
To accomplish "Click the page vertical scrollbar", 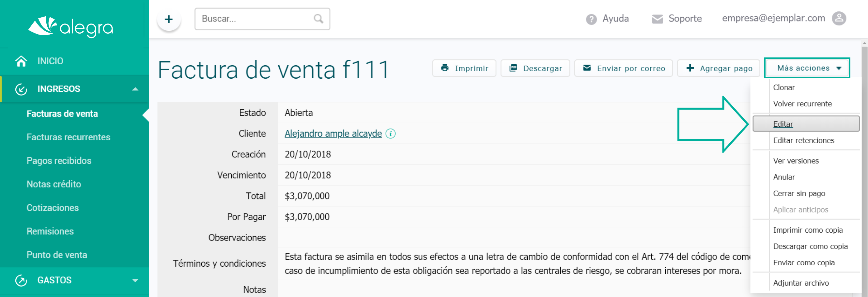I will coord(864,168).
